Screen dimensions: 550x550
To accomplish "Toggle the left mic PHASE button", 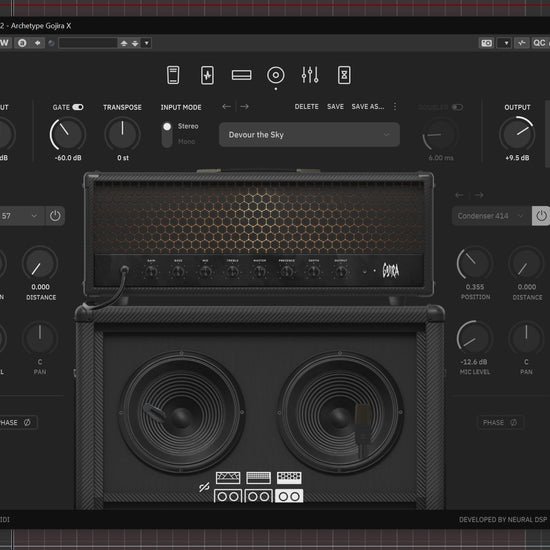I will coord(17,423).
